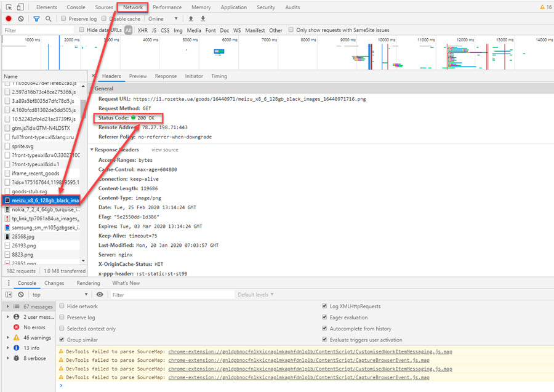Open the Sources panel

pyautogui.click(x=104, y=7)
